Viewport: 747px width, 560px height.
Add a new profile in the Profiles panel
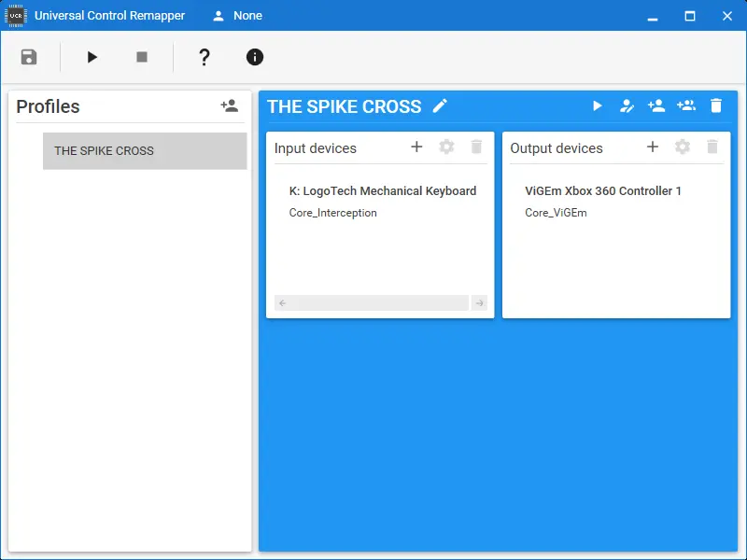229,106
